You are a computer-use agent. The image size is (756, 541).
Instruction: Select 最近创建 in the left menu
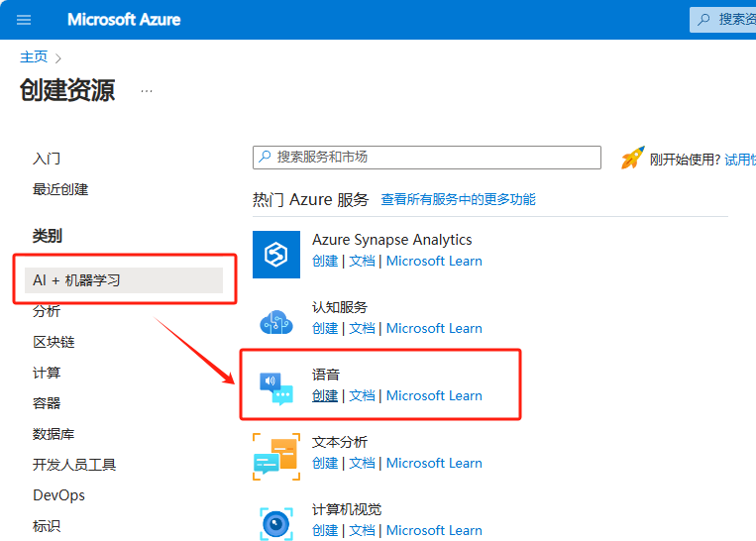(x=60, y=189)
